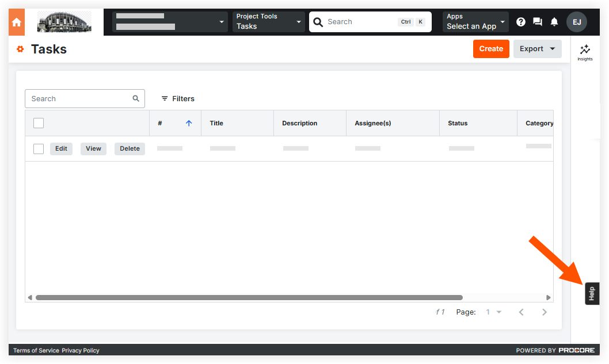Click the feedback chat icon
The width and height of the screenshot is (609, 364).
pyautogui.click(x=537, y=21)
